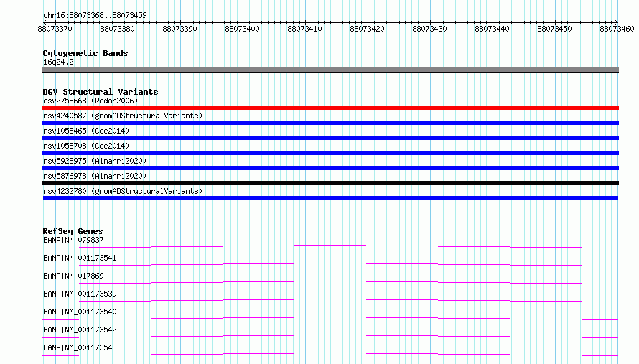Click the blue nsv5928975 variant bar
Screen dimensions: 639x364
click(330, 168)
